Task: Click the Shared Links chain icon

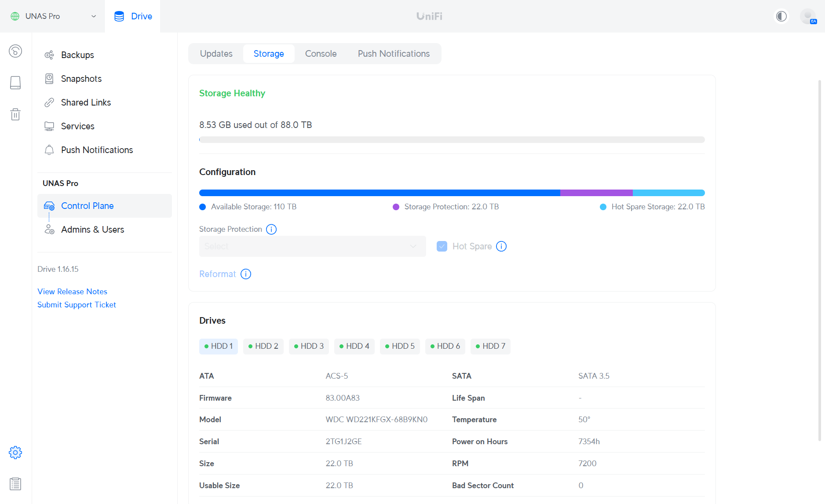Action: (x=49, y=102)
